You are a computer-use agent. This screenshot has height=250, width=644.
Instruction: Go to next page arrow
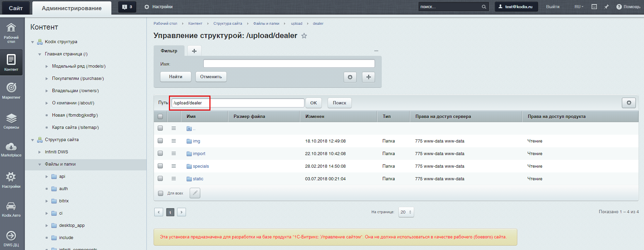182,212
